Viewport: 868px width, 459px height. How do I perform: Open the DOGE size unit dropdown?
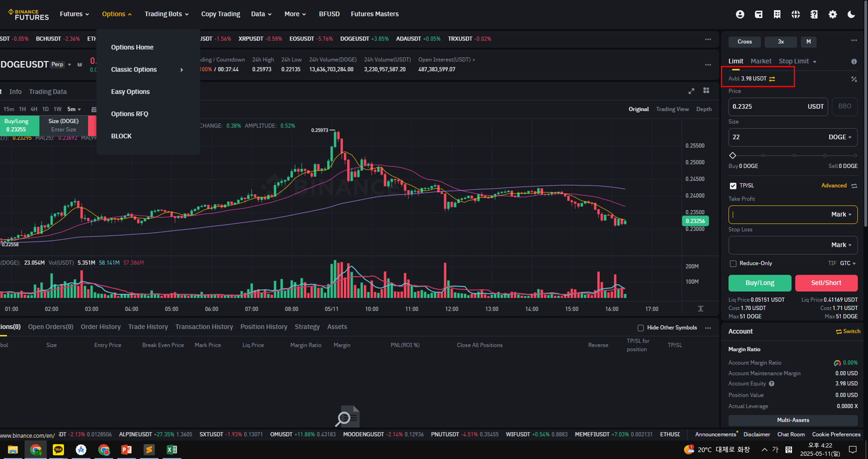point(840,137)
